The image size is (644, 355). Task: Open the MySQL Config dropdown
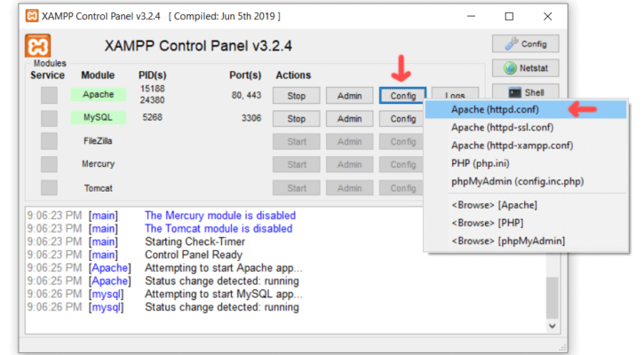(x=402, y=119)
